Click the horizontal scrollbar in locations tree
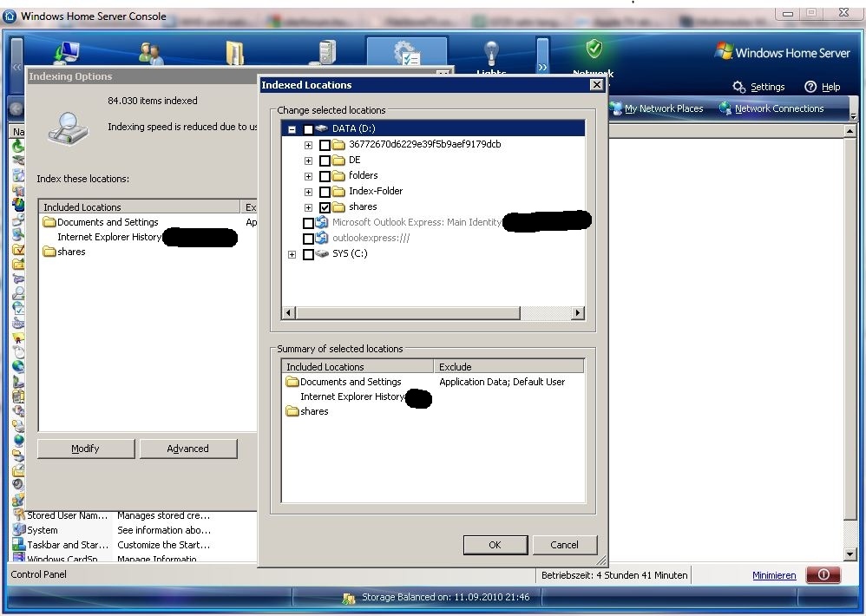The height and width of the screenshot is (616, 866). pyautogui.click(x=408, y=312)
